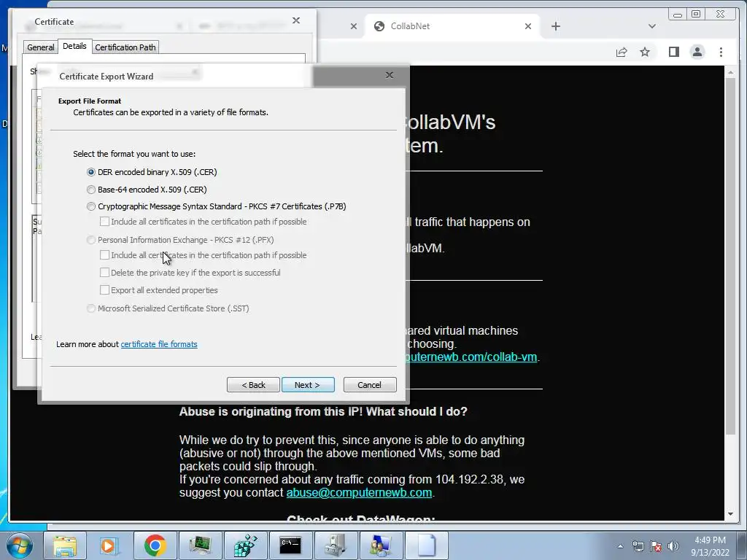
Task: Click the scroll down arrow in Chrome
Action: (730, 514)
